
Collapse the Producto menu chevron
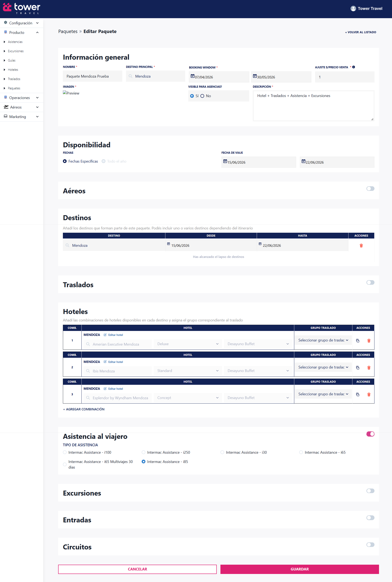pyautogui.click(x=38, y=33)
